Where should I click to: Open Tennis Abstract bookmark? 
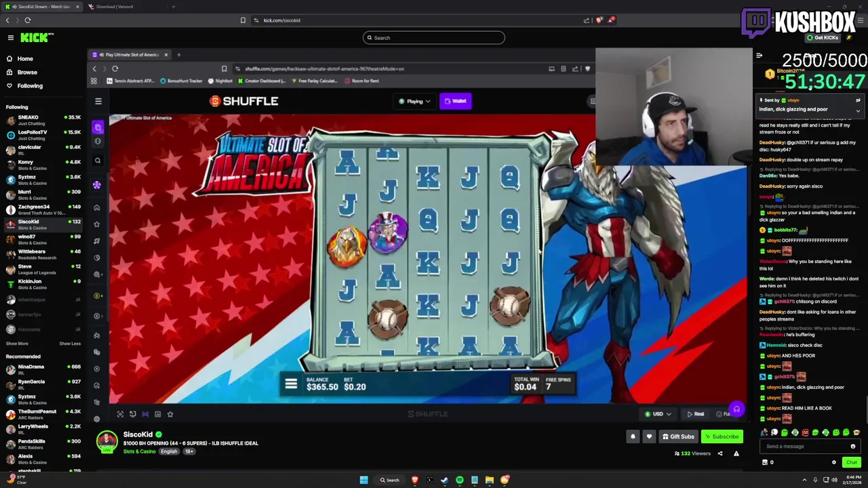click(x=131, y=81)
